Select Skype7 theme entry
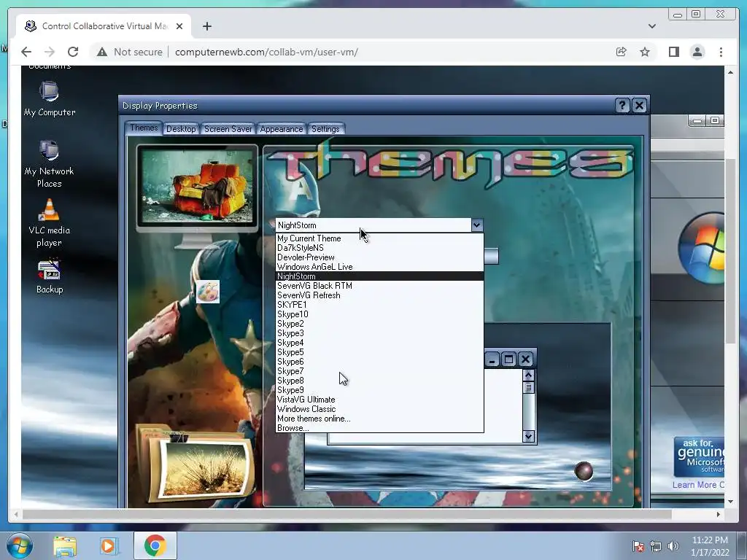Image resolution: width=747 pixels, height=560 pixels. pyautogui.click(x=379, y=371)
